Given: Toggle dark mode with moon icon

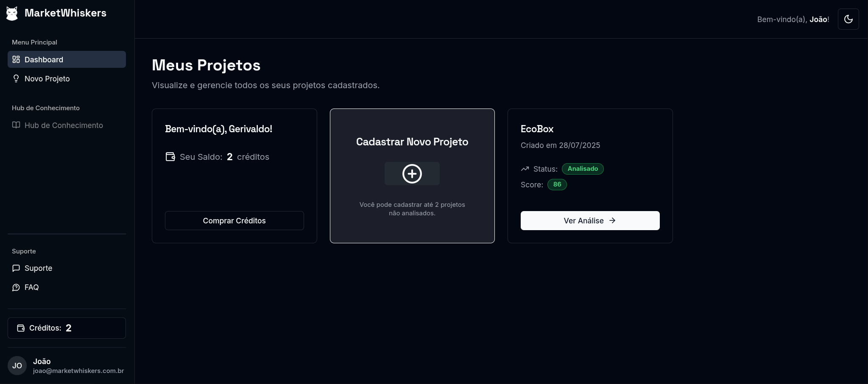Looking at the screenshot, I should tap(848, 19).
